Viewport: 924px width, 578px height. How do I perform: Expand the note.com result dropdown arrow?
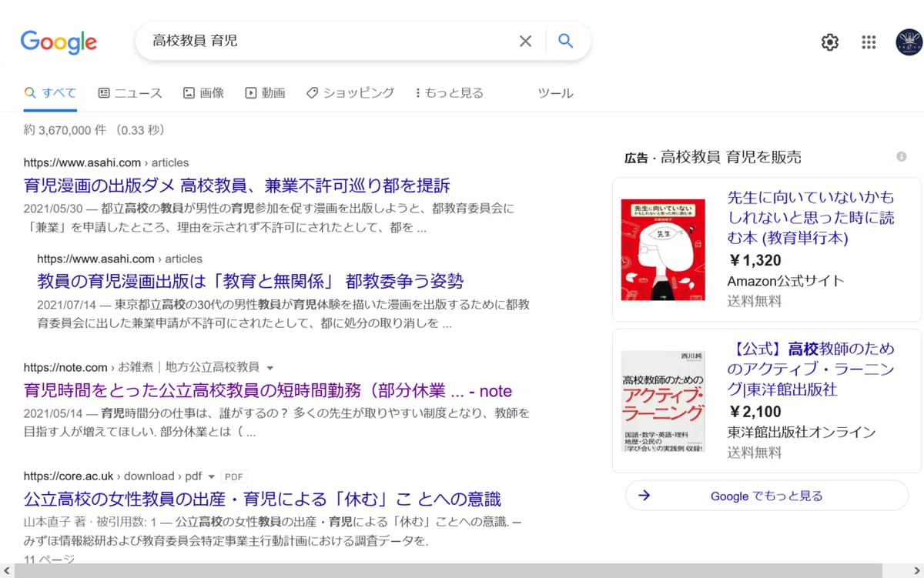(x=269, y=368)
